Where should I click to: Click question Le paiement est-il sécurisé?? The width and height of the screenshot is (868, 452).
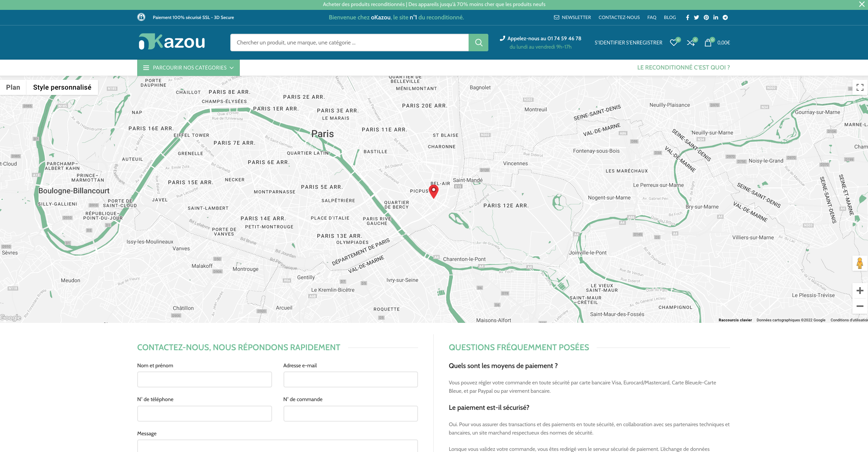click(x=489, y=408)
